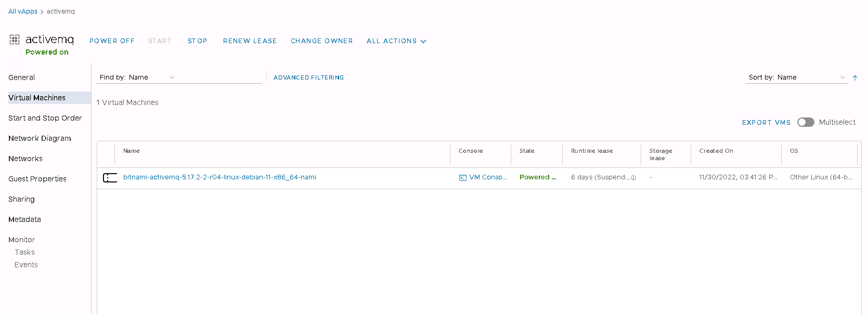Click the Power Off button
This screenshot has width=868, height=314.
pyautogui.click(x=112, y=41)
